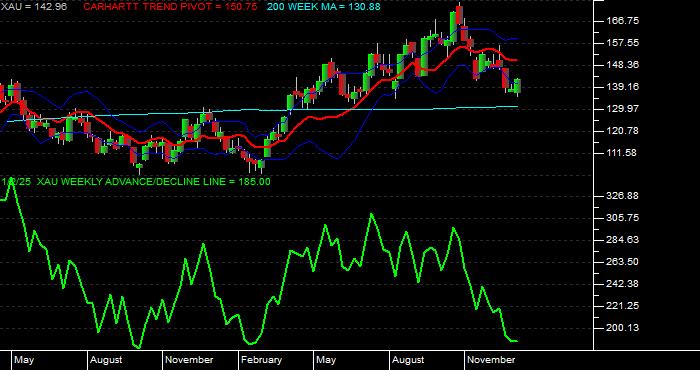Select XAU Weekly Advance/Decline Line = 185.00 title
Image resolution: width=700 pixels, height=370 pixels.
pos(153,182)
